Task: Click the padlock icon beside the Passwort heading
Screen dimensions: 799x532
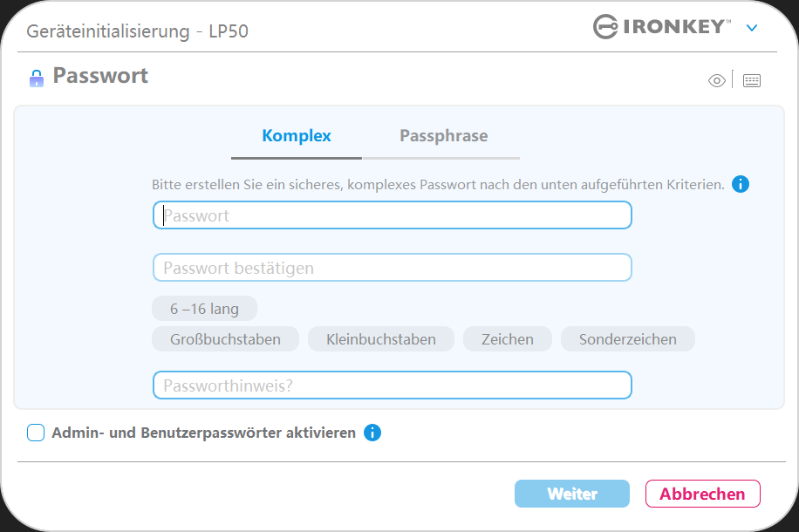Action: pos(36,78)
